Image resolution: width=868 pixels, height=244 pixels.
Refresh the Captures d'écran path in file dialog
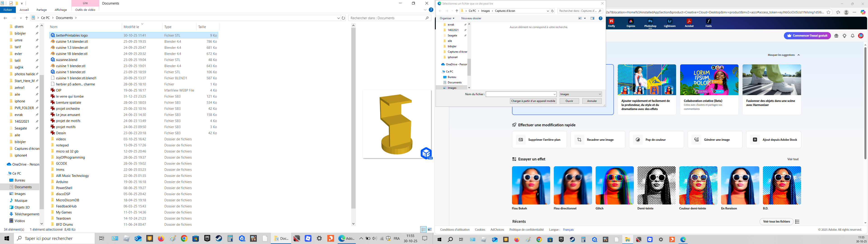(553, 11)
